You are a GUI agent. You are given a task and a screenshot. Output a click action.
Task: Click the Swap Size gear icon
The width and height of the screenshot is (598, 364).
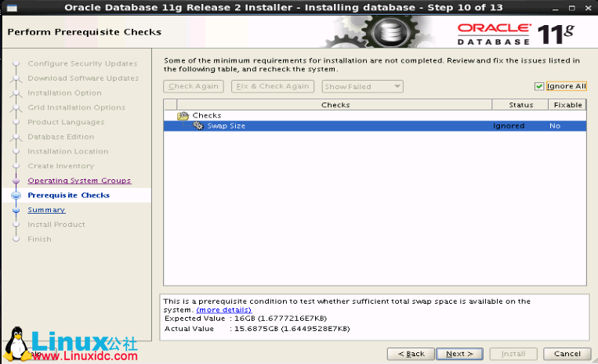click(x=198, y=125)
